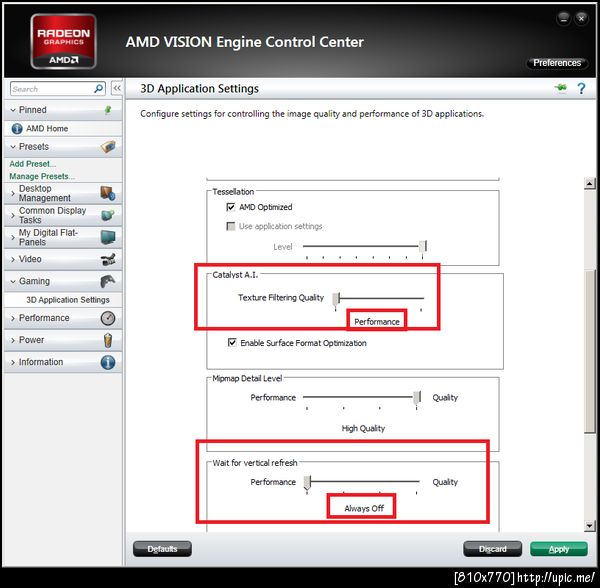Click the AMD Home info icon
This screenshot has height=588, width=600.
[17, 129]
